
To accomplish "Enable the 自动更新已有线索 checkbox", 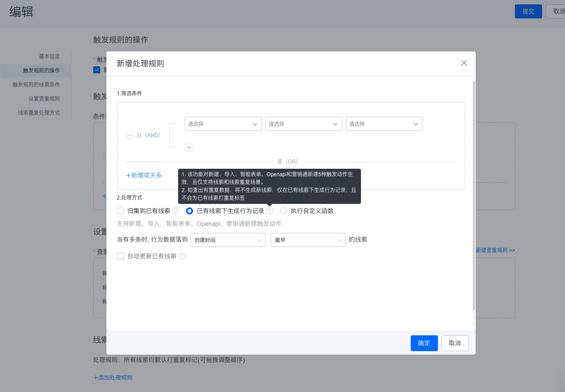I will [x=120, y=256].
